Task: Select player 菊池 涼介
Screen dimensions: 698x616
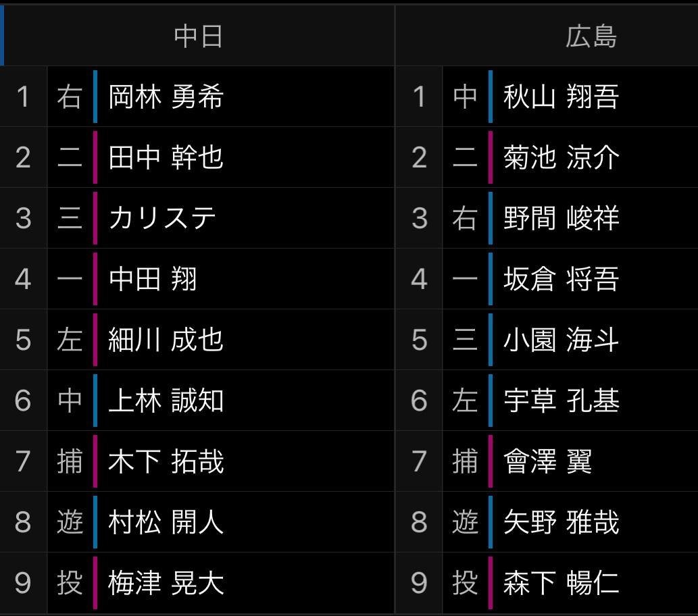Action: (x=561, y=157)
